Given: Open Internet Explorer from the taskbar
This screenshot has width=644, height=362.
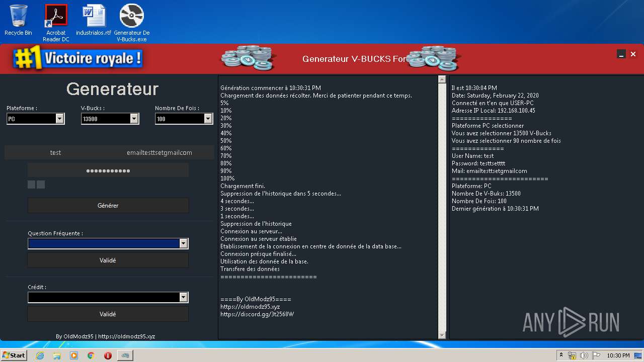Looking at the screenshot, I should tap(40, 355).
